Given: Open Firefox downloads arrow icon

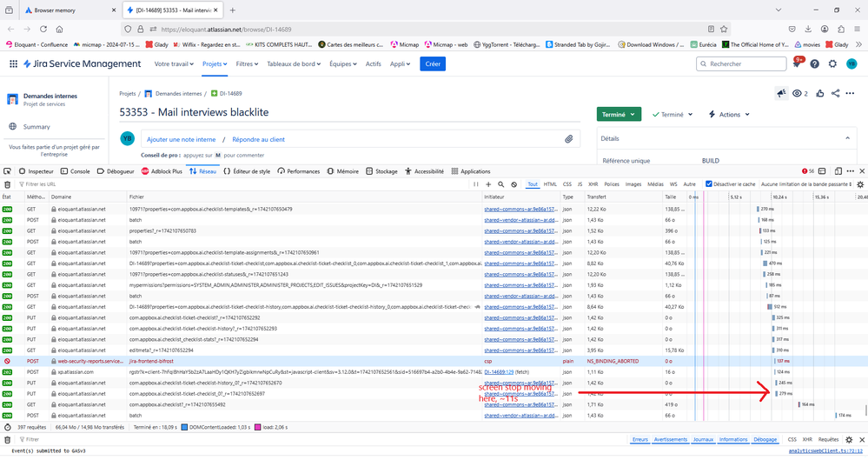Looking at the screenshot, I should point(808,29).
